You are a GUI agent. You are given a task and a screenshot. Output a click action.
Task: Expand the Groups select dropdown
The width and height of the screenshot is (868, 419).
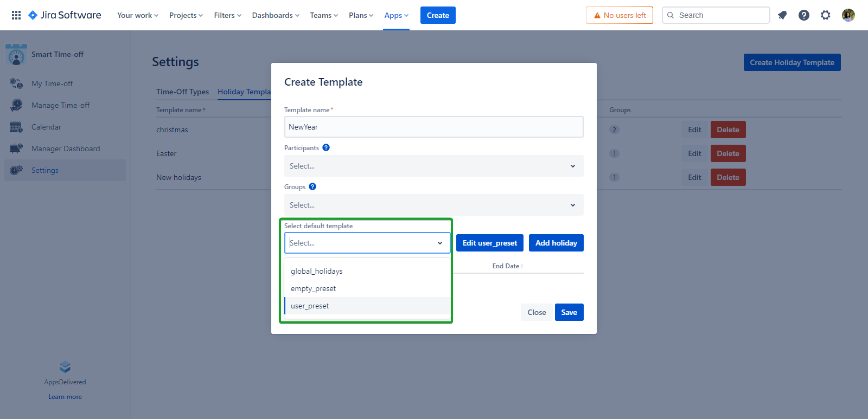coord(433,205)
